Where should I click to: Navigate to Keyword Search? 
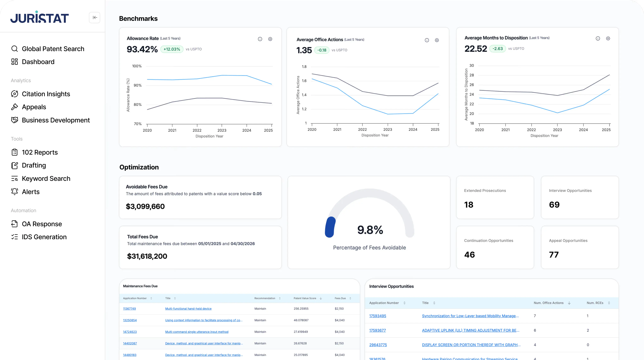[14, 179]
